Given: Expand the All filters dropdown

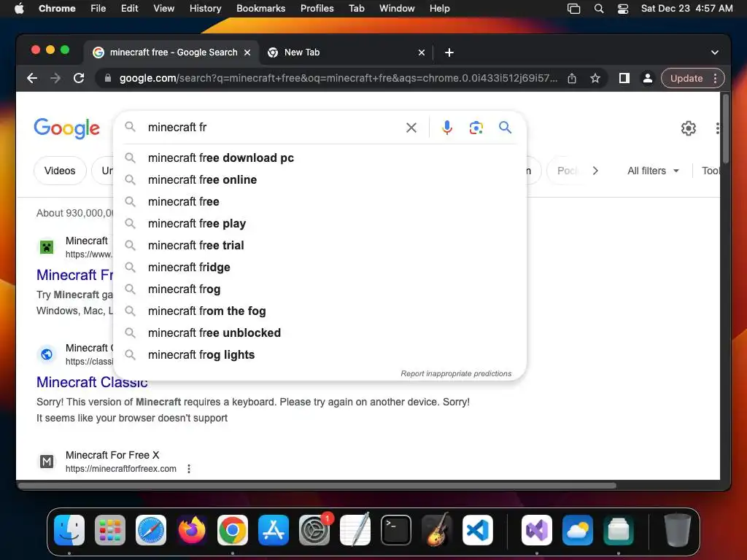Looking at the screenshot, I should (x=653, y=171).
